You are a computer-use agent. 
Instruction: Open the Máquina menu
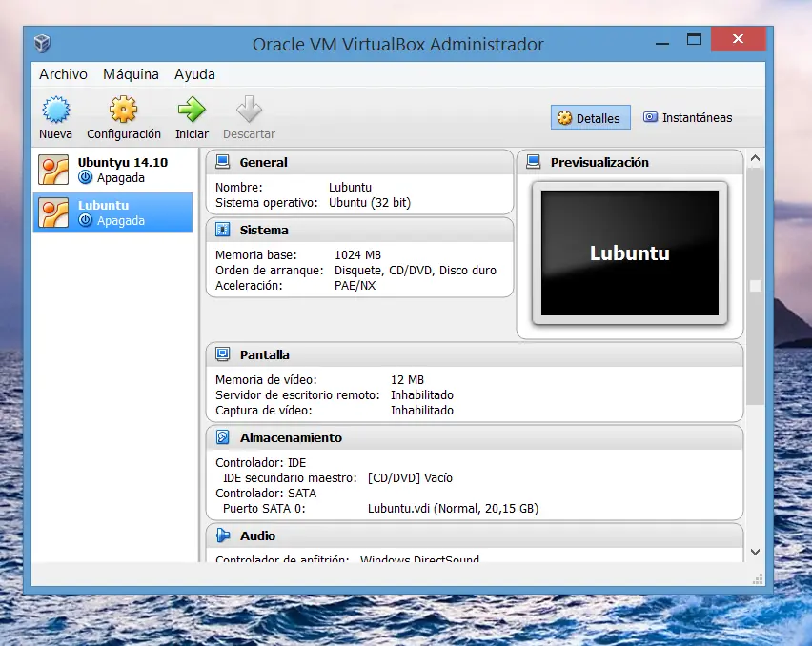pos(131,74)
